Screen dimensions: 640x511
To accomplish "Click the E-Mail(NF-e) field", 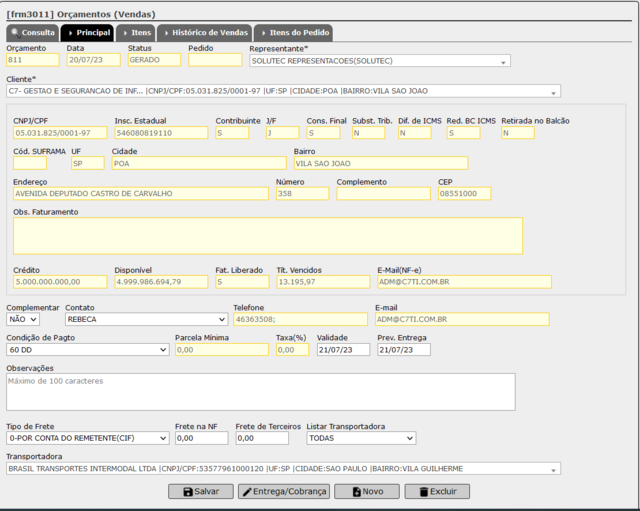I will point(464,282).
